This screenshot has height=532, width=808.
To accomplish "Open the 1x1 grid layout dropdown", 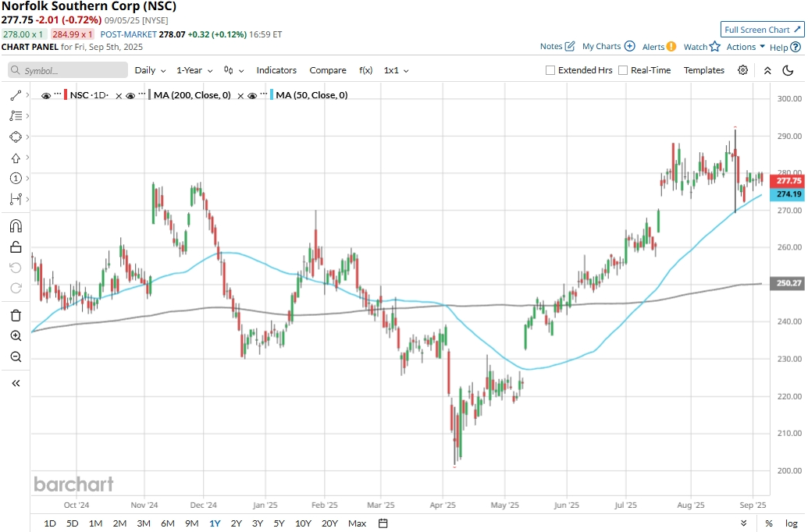I will 397,70.
